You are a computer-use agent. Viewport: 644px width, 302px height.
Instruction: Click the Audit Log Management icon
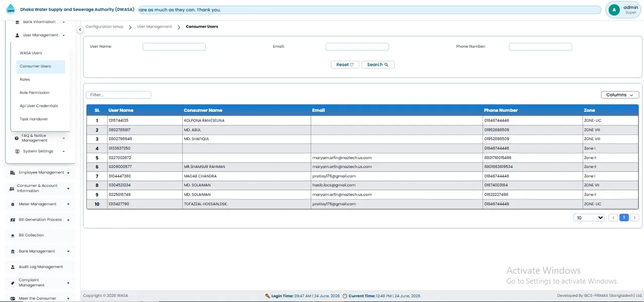point(13,267)
